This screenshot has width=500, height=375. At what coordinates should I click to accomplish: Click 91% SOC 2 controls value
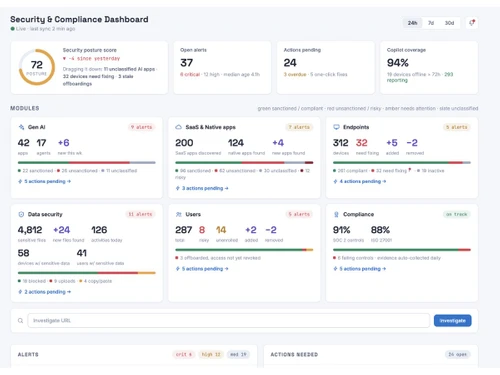342,230
